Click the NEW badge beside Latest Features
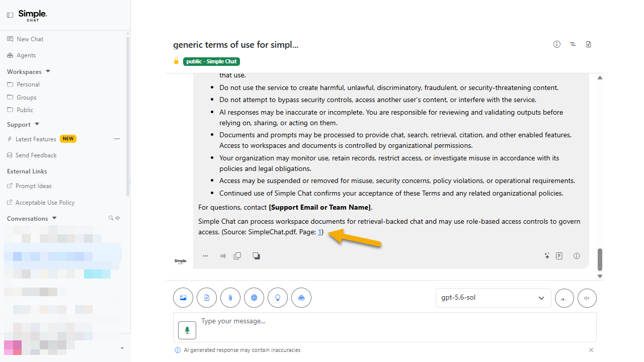Image resolution: width=644 pixels, height=362 pixels. [x=68, y=139]
